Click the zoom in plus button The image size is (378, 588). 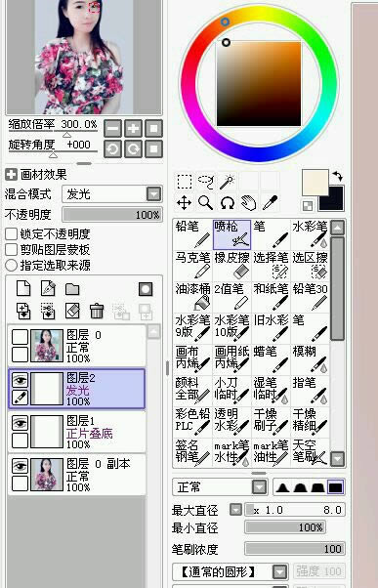pos(133,129)
